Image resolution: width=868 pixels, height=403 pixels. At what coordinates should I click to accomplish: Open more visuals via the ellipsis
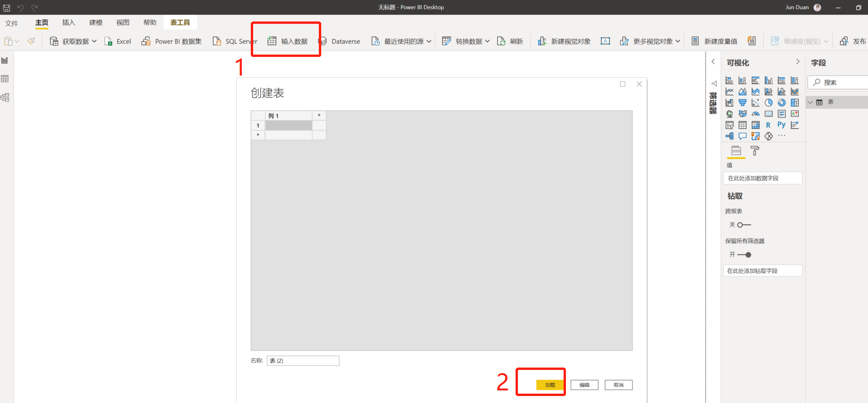point(782,136)
